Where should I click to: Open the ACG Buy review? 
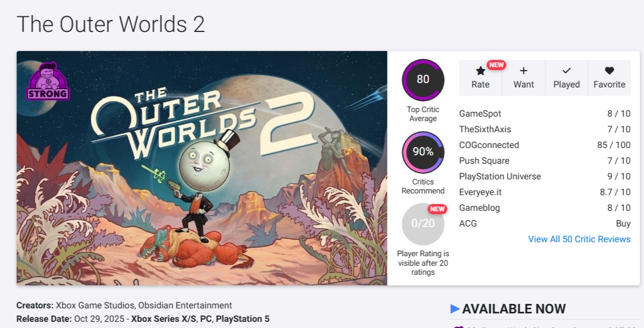point(468,224)
